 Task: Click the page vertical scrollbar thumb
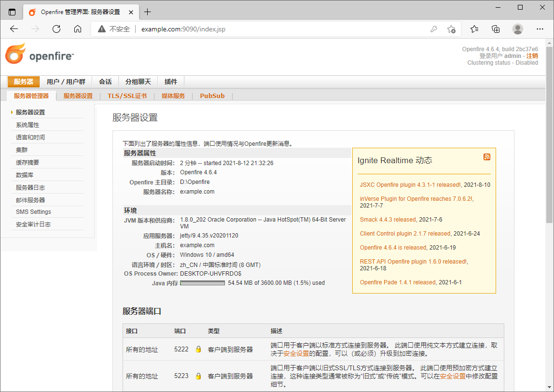click(x=549, y=134)
